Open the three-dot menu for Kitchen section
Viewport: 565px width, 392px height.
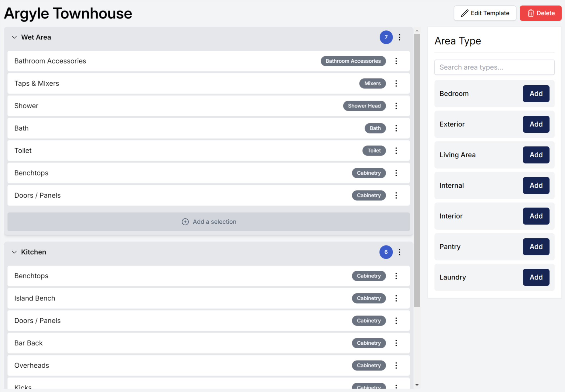click(x=400, y=252)
